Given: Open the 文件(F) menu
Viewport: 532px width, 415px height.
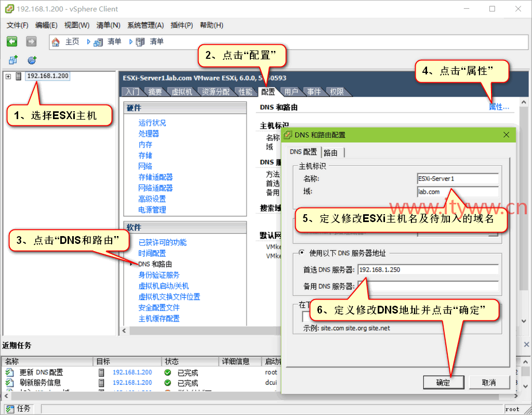Looking at the screenshot, I should click(x=17, y=25).
